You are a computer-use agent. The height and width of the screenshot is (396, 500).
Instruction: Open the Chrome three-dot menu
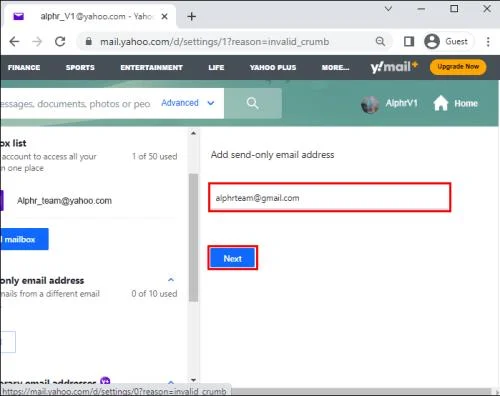488,42
